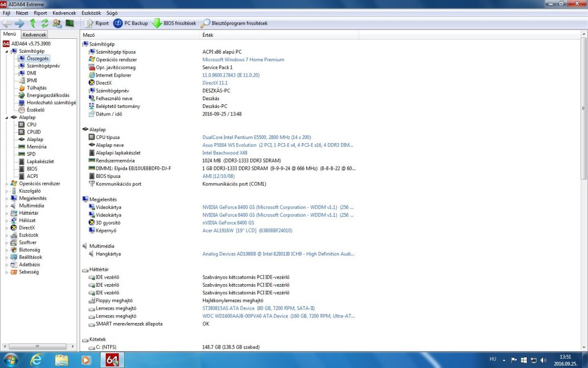Open the SPD tree item

[x=31, y=154]
